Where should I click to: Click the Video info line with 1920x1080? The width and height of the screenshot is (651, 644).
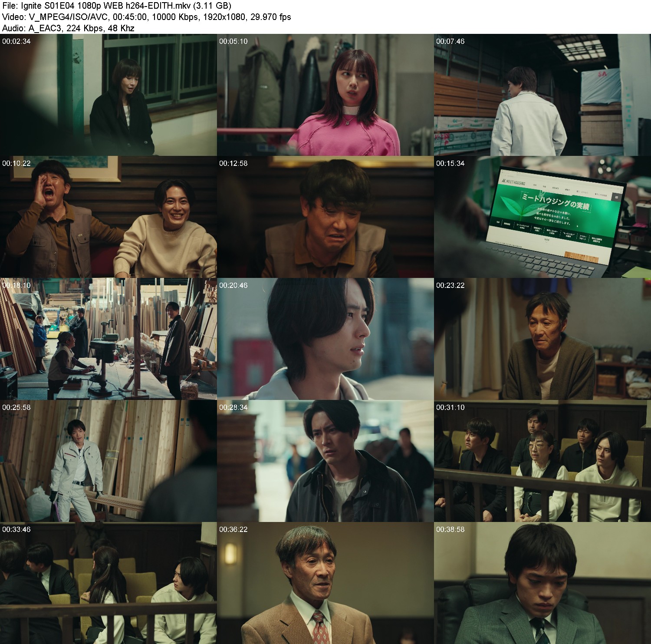coord(147,17)
